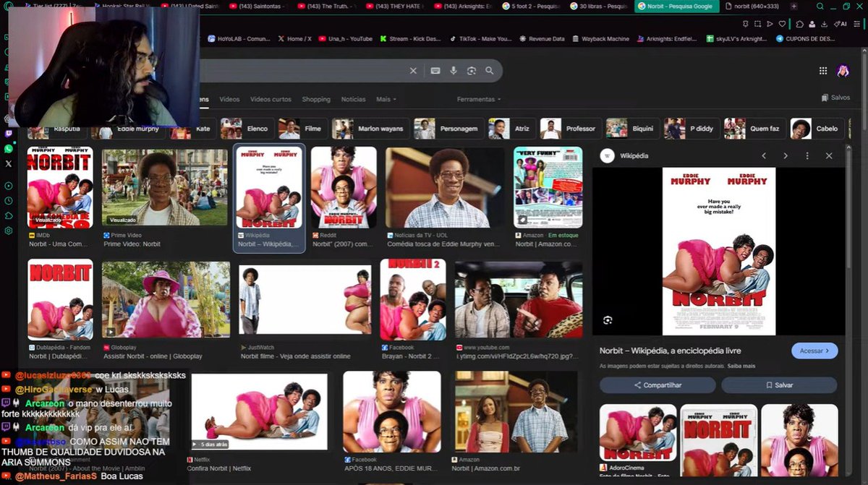The width and height of the screenshot is (868, 485).
Task: Switch to the Vídeos search tab
Action: tap(229, 99)
